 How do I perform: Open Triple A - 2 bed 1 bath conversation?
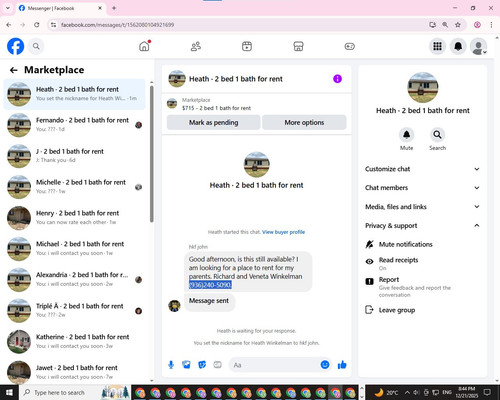tap(74, 311)
